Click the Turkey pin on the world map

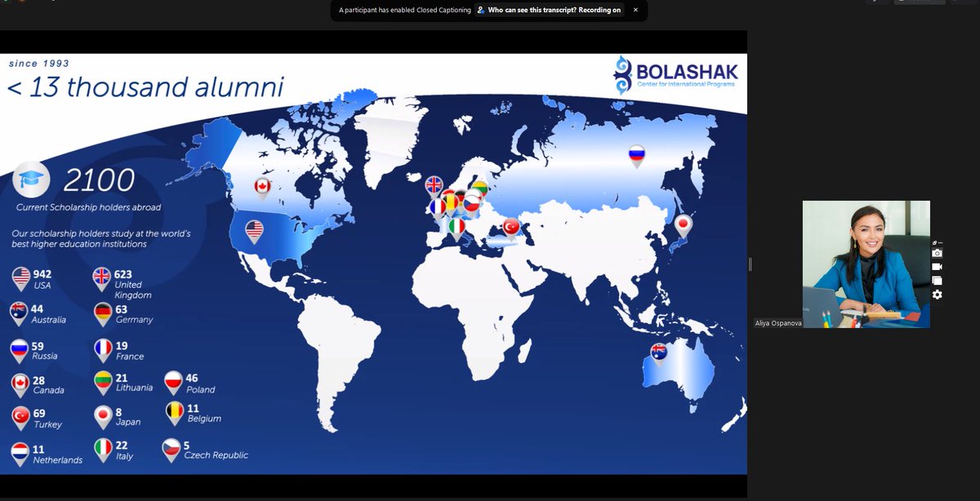(512, 228)
